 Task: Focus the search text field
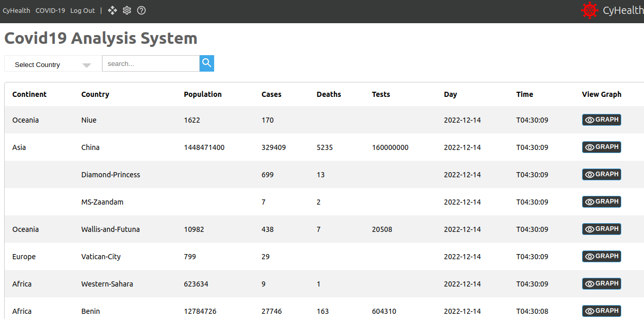pos(150,63)
